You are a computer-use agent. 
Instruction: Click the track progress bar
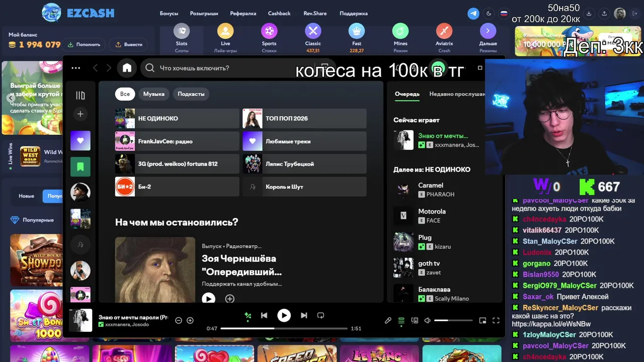[x=284, y=328]
